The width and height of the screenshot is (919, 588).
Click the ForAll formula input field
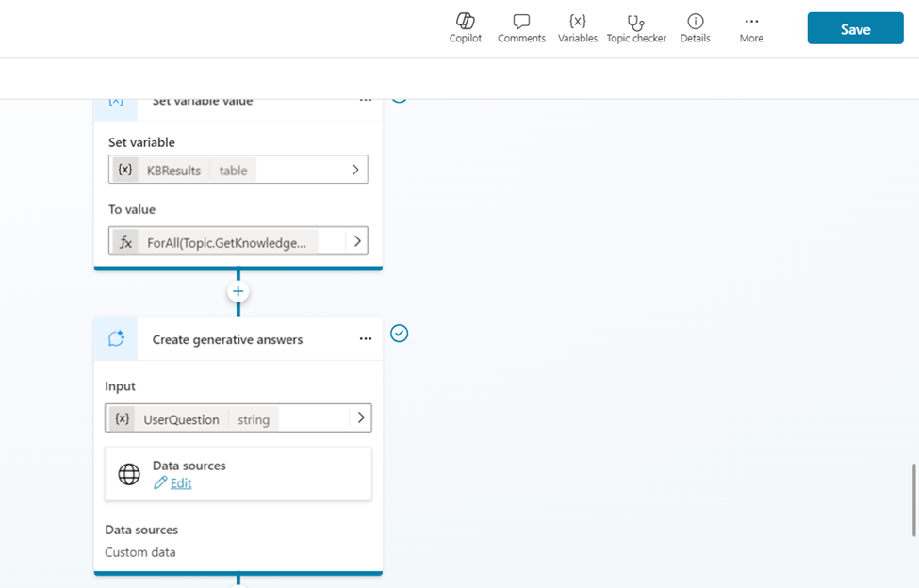(226, 242)
